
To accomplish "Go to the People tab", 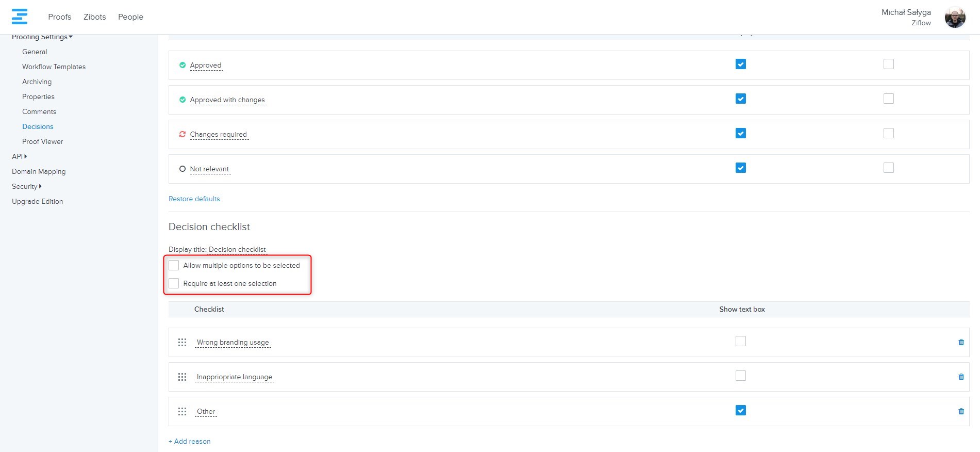I will [130, 17].
